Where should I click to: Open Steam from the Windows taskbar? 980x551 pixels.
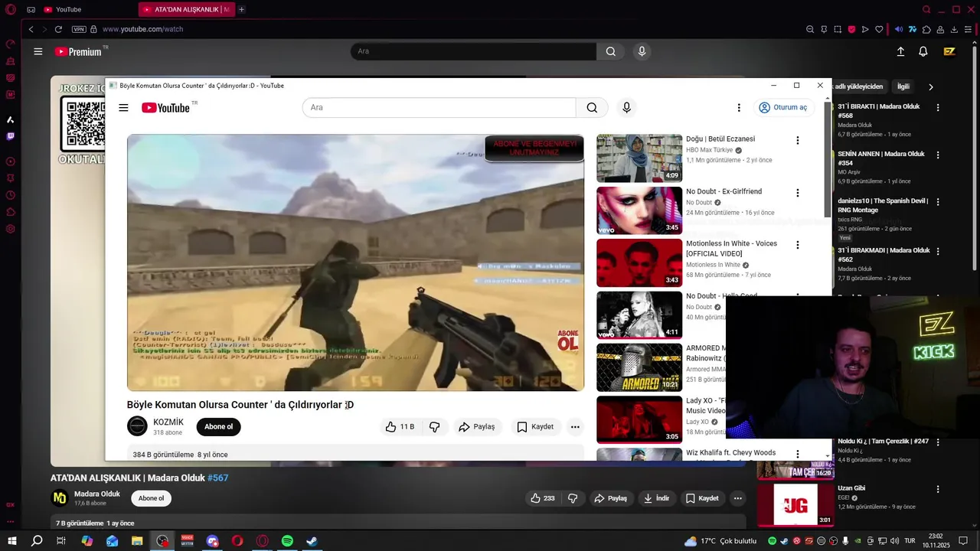(312, 541)
